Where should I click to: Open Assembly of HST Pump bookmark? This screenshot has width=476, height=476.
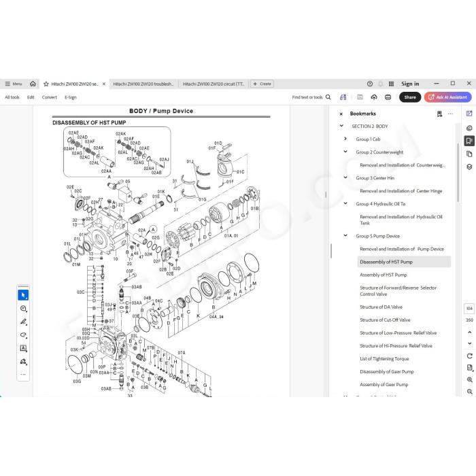pyautogui.click(x=384, y=275)
